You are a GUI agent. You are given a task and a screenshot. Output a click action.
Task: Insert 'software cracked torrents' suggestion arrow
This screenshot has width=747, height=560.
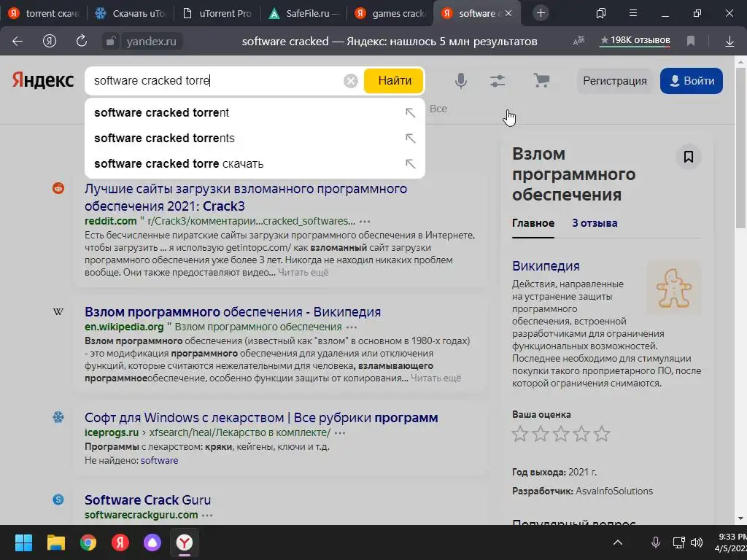pyautogui.click(x=410, y=139)
